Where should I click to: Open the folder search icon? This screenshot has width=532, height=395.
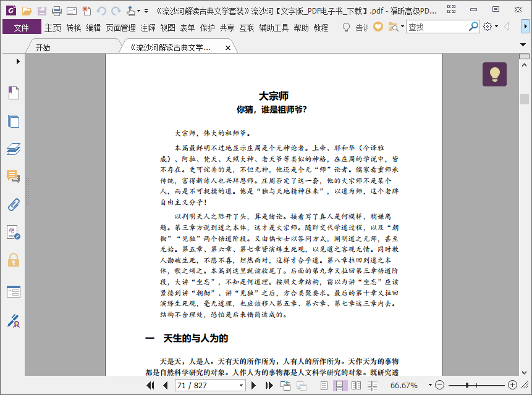pyautogui.click(x=393, y=27)
